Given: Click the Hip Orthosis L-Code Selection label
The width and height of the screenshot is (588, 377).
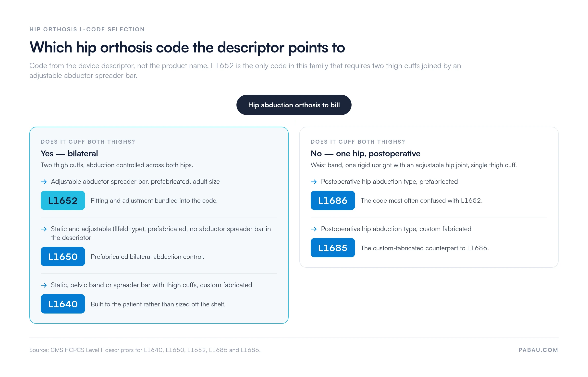Looking at the screenshot, I should (87, 29).
